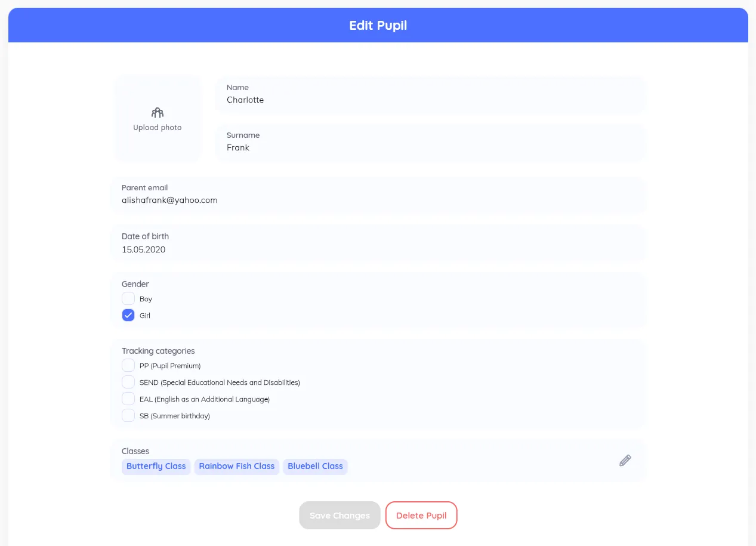
Task: Select the Butterfly Class tag
Action: click(156, 466)
